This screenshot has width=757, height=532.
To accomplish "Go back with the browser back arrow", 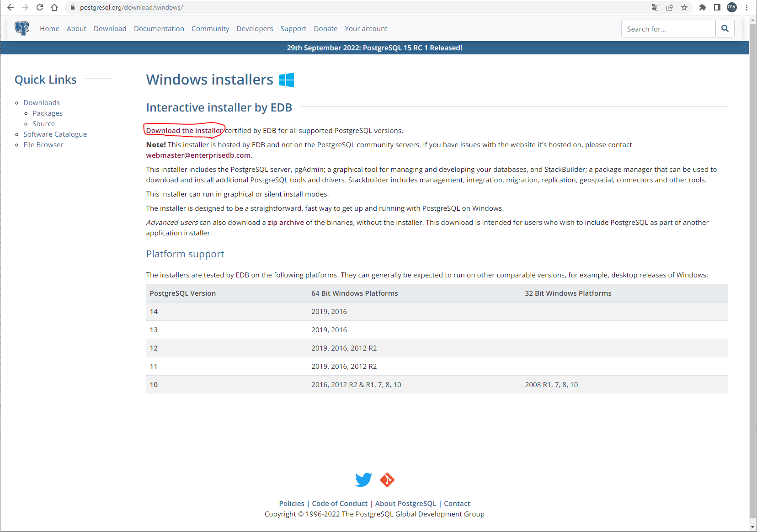I will pyautogui.click(x=11, y=7).
